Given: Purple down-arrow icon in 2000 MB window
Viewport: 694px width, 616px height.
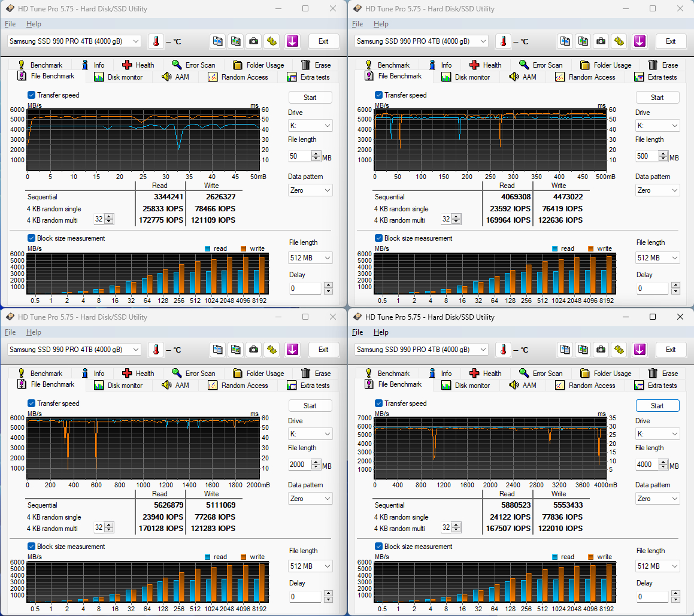Looking at the screenshot, I should pos(292,350).
